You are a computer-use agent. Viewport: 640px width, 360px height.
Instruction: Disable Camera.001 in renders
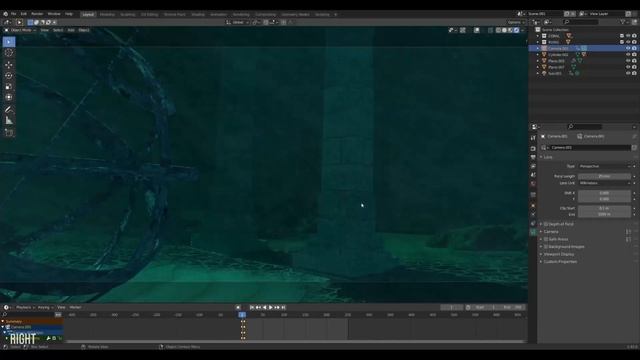634,48
